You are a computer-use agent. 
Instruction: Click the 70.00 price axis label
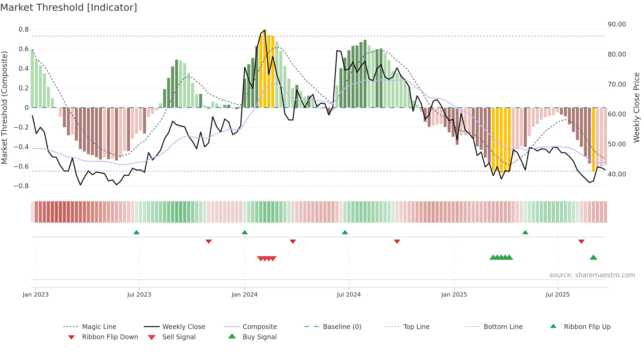617,84
